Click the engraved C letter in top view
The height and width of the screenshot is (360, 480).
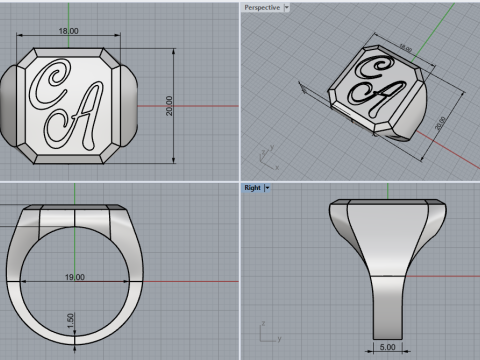(49, 84)
